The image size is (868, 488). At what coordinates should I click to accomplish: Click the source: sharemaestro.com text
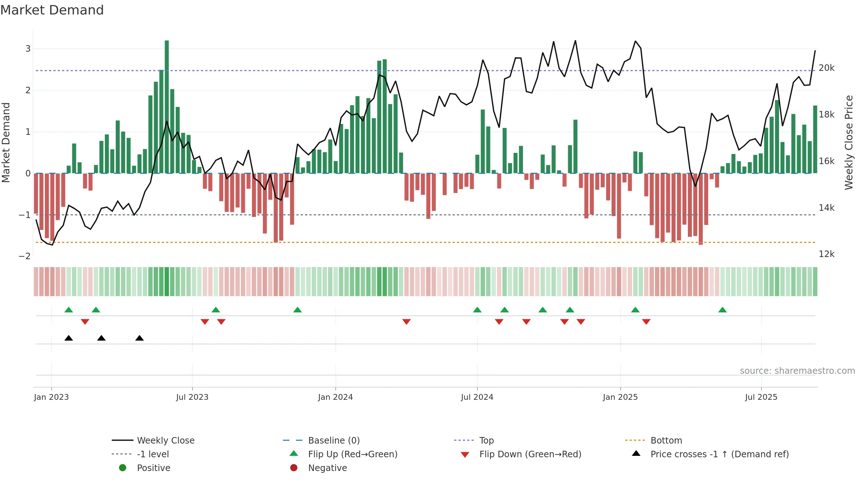pos(797,371)
